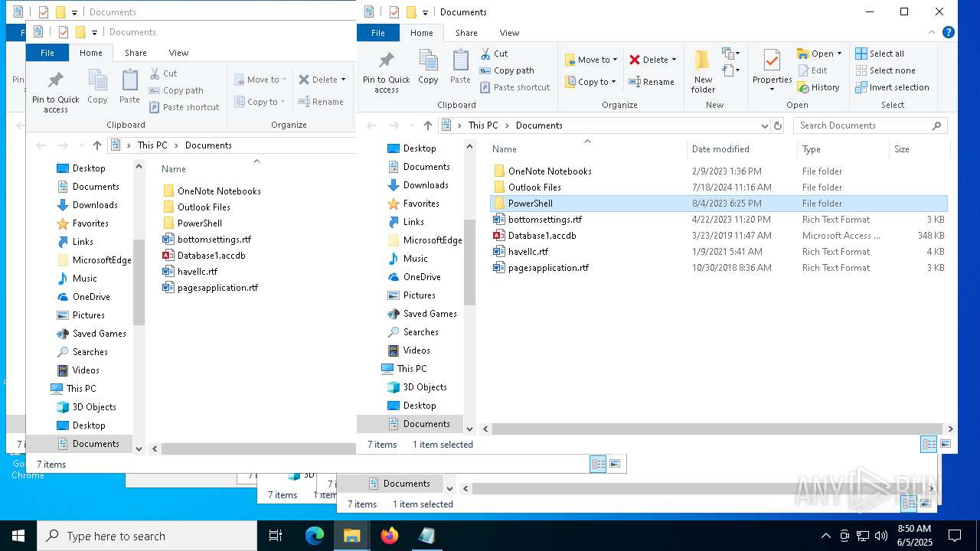
Task: Open the Help question mark icon
Action: coord(949,32)
